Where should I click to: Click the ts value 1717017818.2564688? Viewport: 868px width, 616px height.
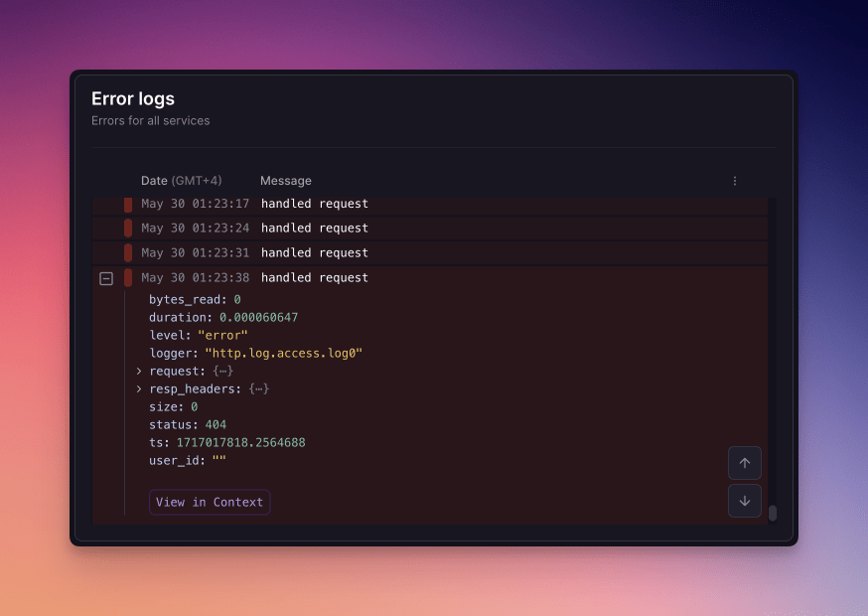point(240,442)
